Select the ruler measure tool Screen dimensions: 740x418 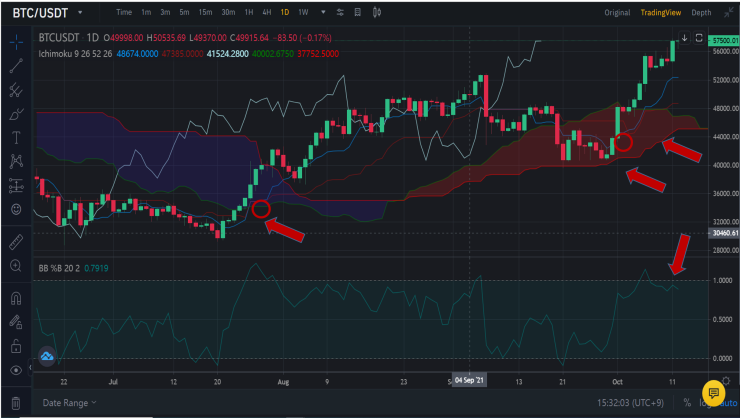click(16, 242)
